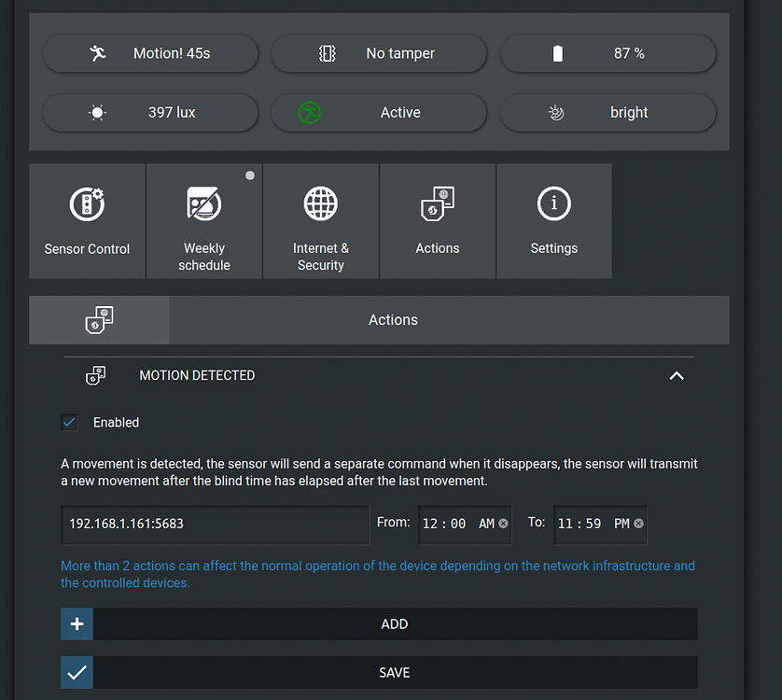Switch to the Internet & Security tab
Image resolution: width=782 pixels, height=700 pixels.
[x=320, y=221]
